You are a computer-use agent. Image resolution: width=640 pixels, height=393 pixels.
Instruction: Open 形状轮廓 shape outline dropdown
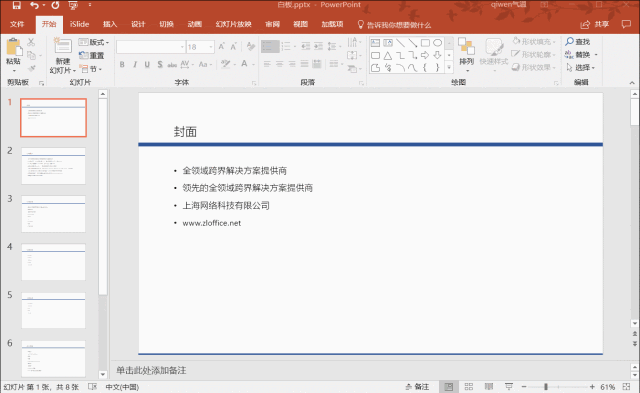(534, 54)
